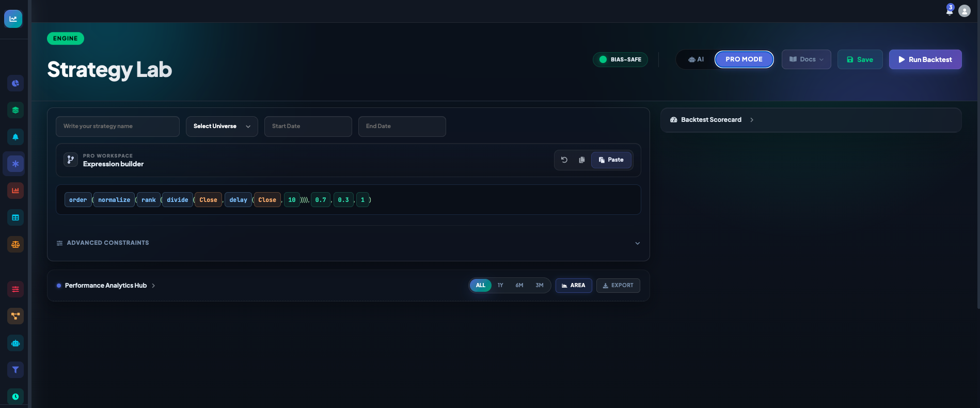Click the ENGINE badge
The height and width of the screenshot is (408, 980).
coord(66,39)
